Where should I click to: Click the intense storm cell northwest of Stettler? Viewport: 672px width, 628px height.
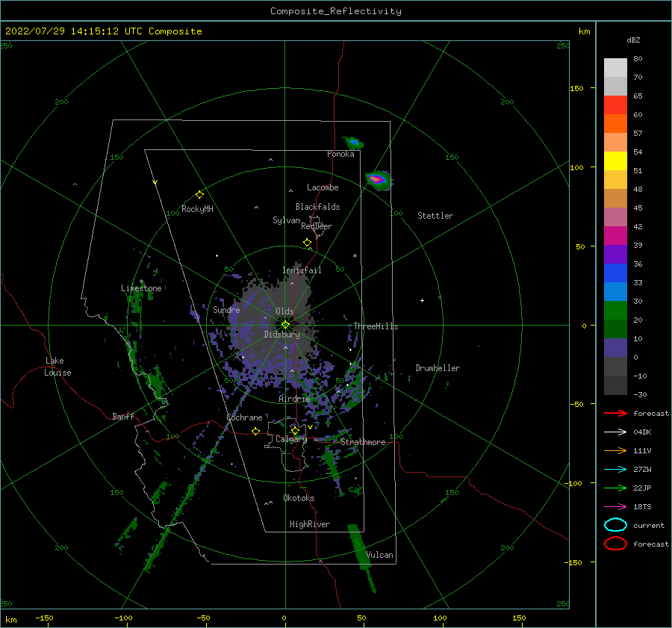click(x=379, y=180)
